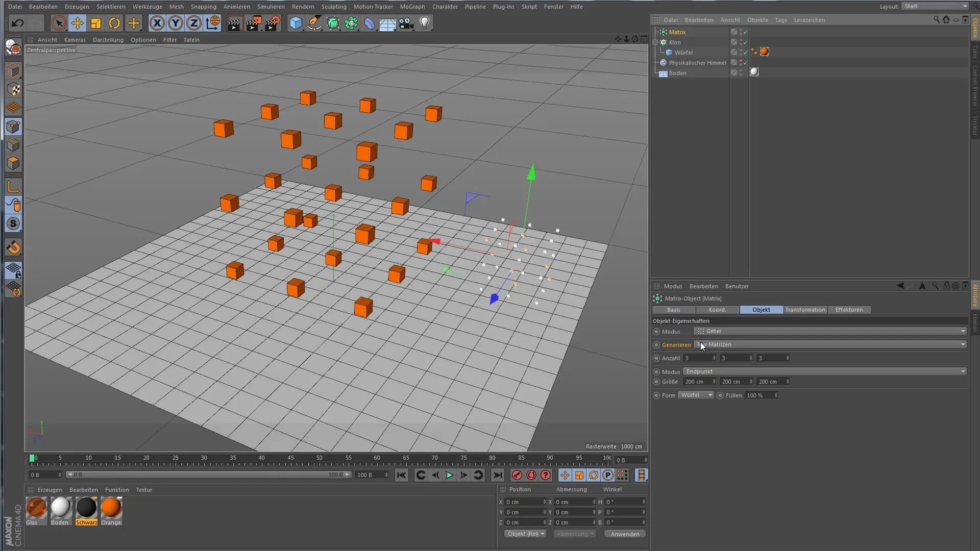Collapse the Klon tree expander

(x=655, y=42)
